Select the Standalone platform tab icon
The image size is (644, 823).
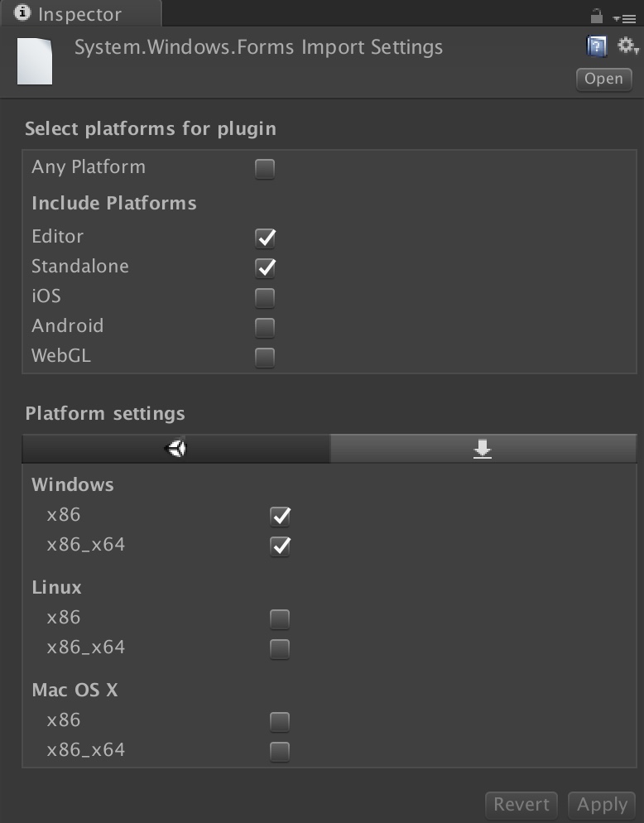tap(175, 448)
